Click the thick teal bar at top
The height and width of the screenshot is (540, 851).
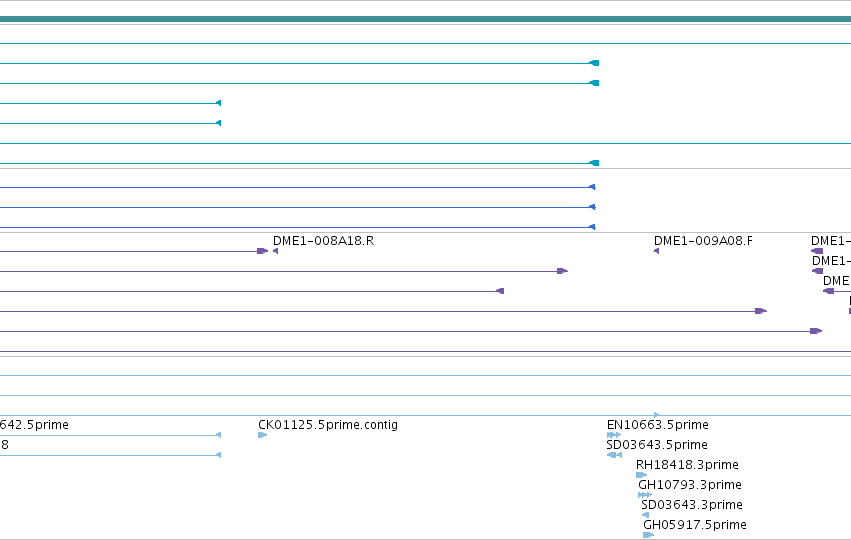pyautogui.click(x=426, y=20)
